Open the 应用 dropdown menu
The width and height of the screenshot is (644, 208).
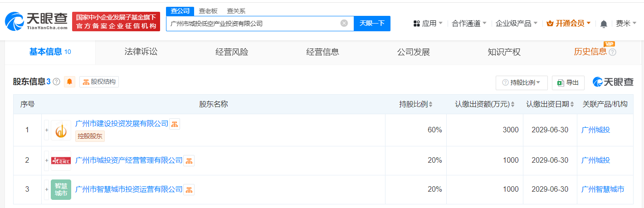coord(428,24)
